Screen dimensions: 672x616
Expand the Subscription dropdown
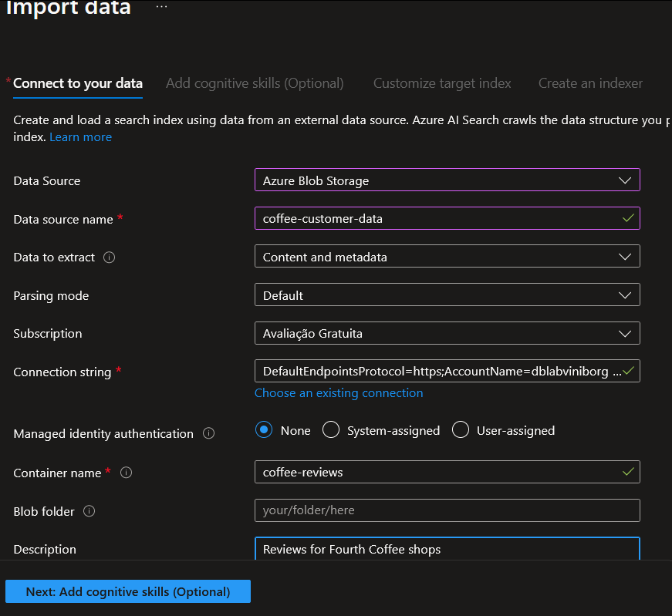(447, 333)
